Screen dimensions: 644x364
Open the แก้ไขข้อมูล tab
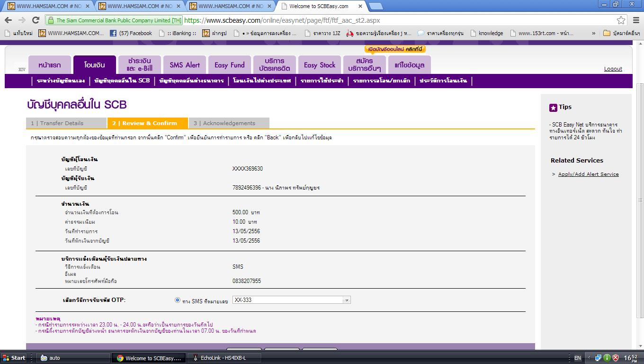pos(410,65)
